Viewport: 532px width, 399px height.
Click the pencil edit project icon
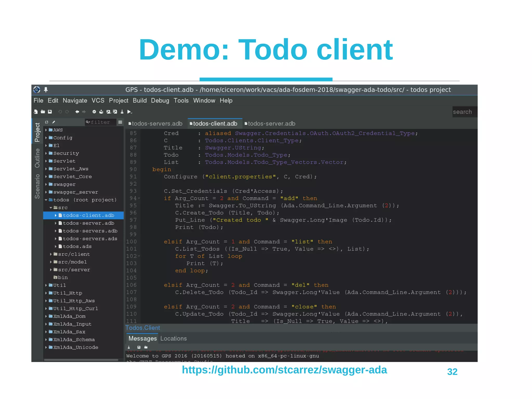coord(54,122)
